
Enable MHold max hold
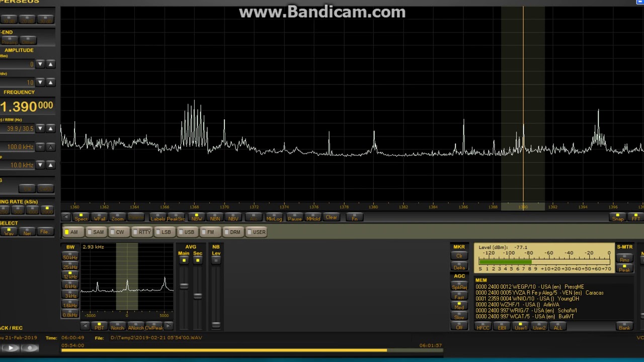pyautogui.click(x=313, y=217)
